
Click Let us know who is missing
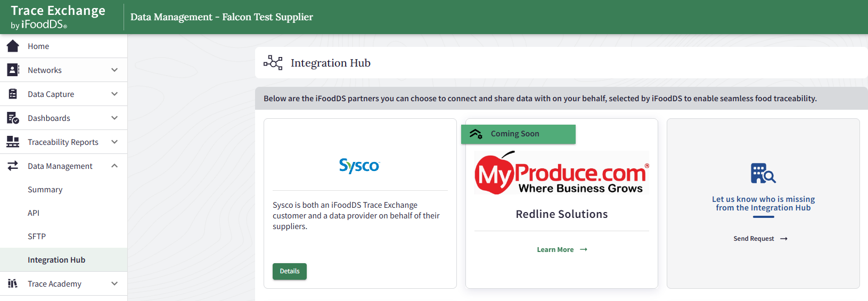point(763,204)
